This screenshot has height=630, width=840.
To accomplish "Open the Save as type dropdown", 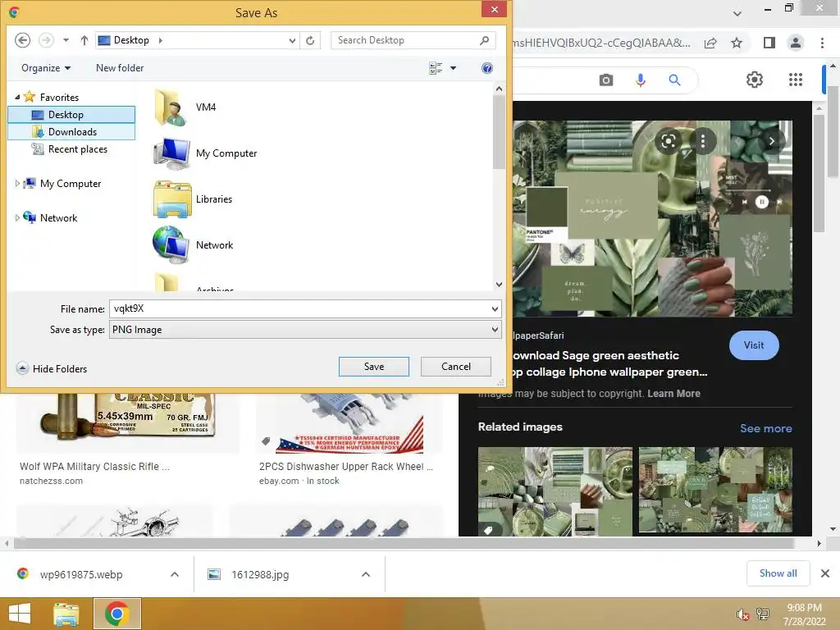I will coord(305,330).
